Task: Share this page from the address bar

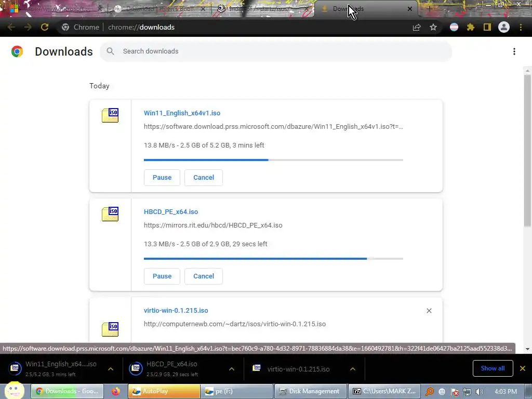Action: point(417,27)
